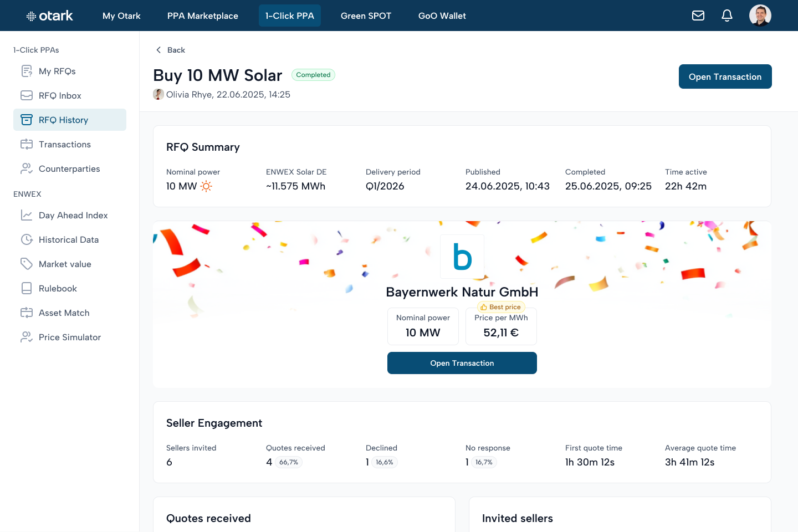Click the Invited sellers section heading
The height and width of the screenshot is (532, 798).
pyautogui.click(x=518, y=518)
